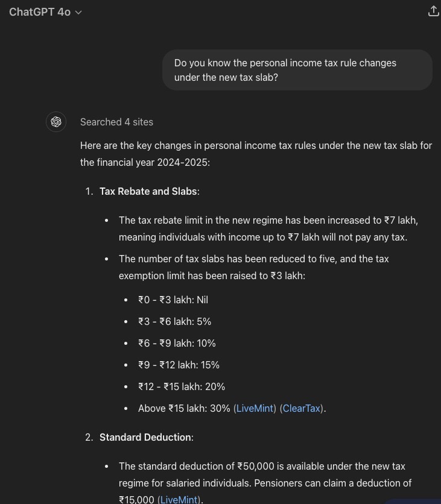Screen dimensions: 441x504
Task: Open the ClearTax source link
Action: click(x=302, y=408)
